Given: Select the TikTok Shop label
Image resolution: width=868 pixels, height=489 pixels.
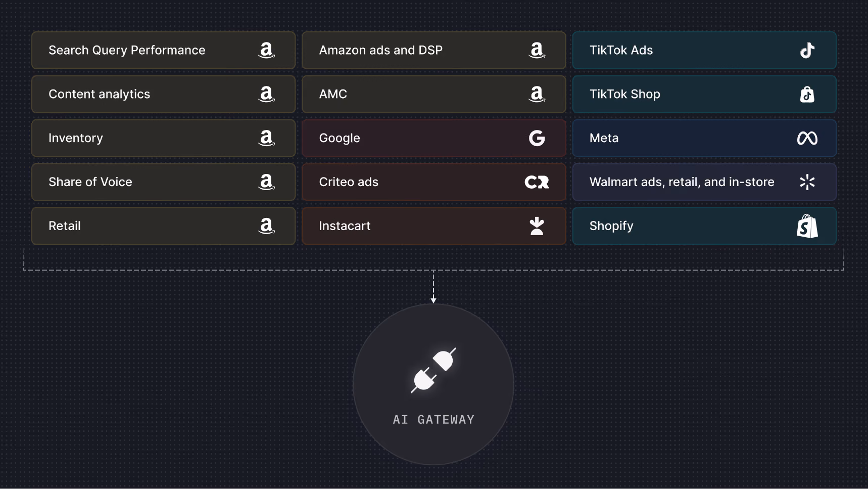Looking at the screenshot, I should (x=625, y=94).
